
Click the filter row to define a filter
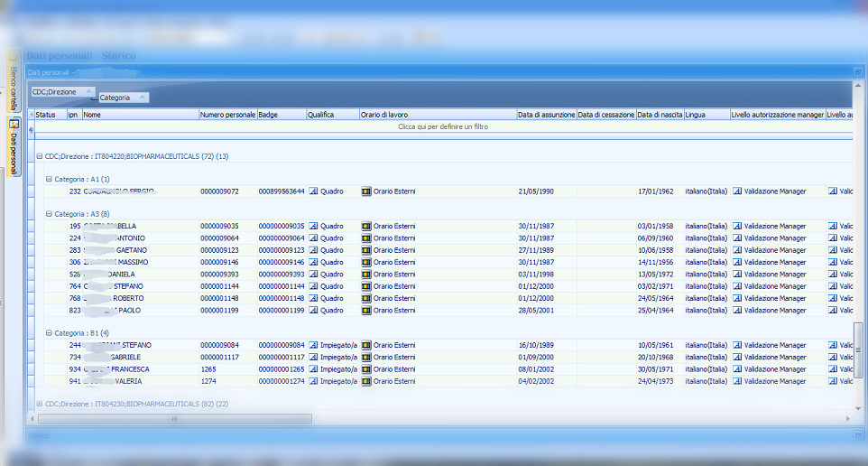coord(442,127)
